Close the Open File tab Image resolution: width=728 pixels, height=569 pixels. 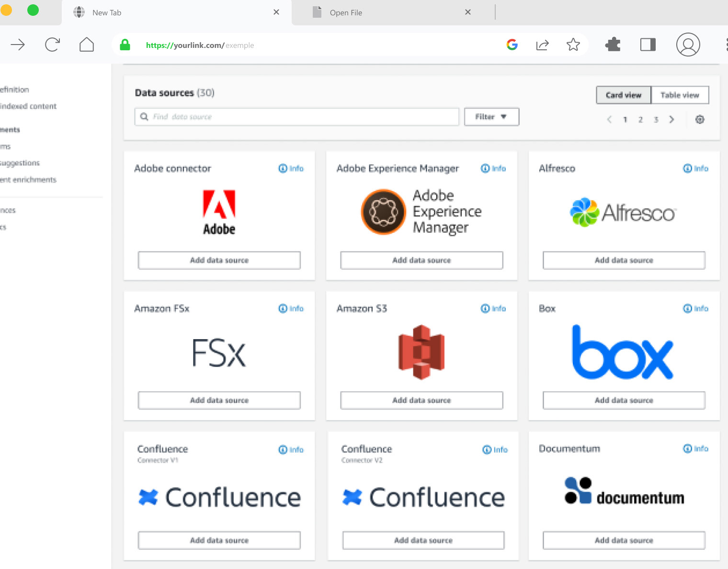(x=468, y=12)
